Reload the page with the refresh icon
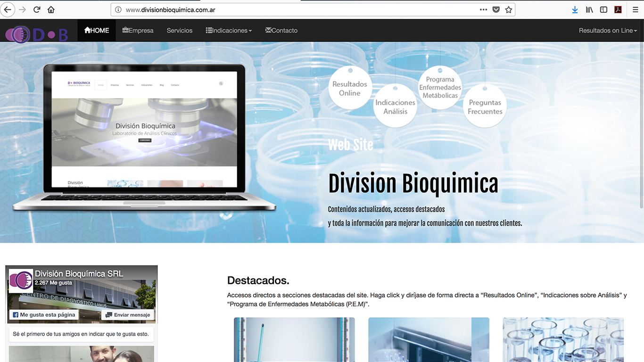The height and width of the screenshot is (362, 644). [x=37, y=9]
